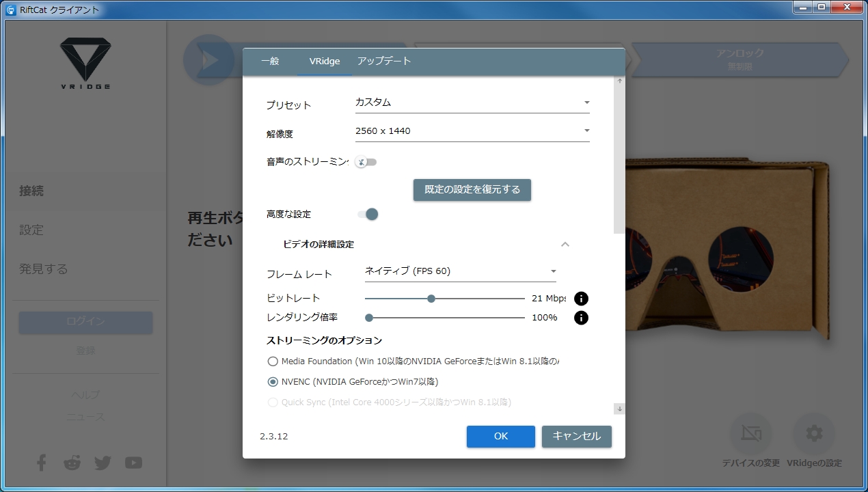
Task: Click the bitrate slider handle
Action: pyautogui.click(x=431, y=299)
